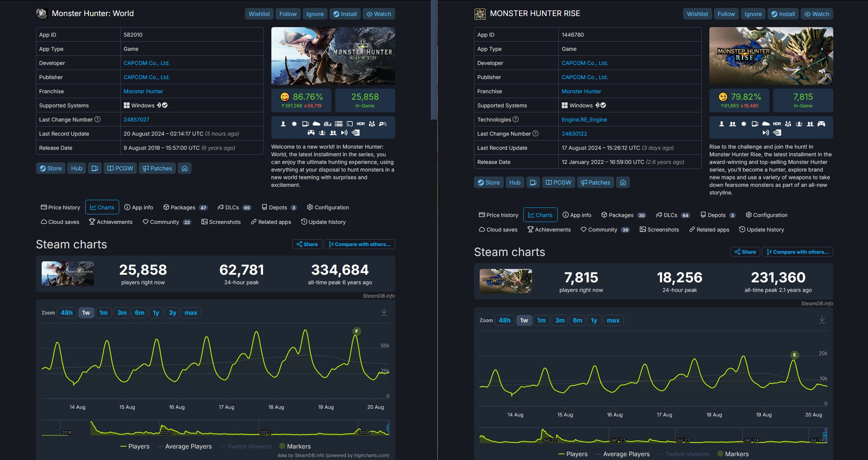Open Rise Compare with others button
The image size is (868, 460).
[x=797, y=252]
